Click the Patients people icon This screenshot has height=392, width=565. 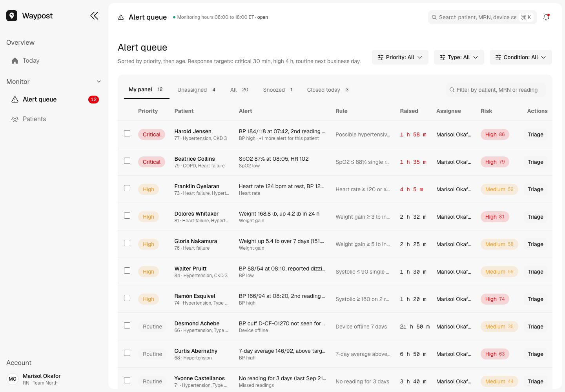(x=15, y=119)
